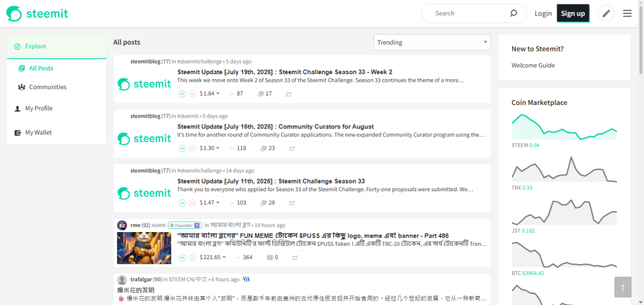This screenshot has height=305, width=644.
Task: Resteem the Season 33 Week 2 post
Action: 289,94
